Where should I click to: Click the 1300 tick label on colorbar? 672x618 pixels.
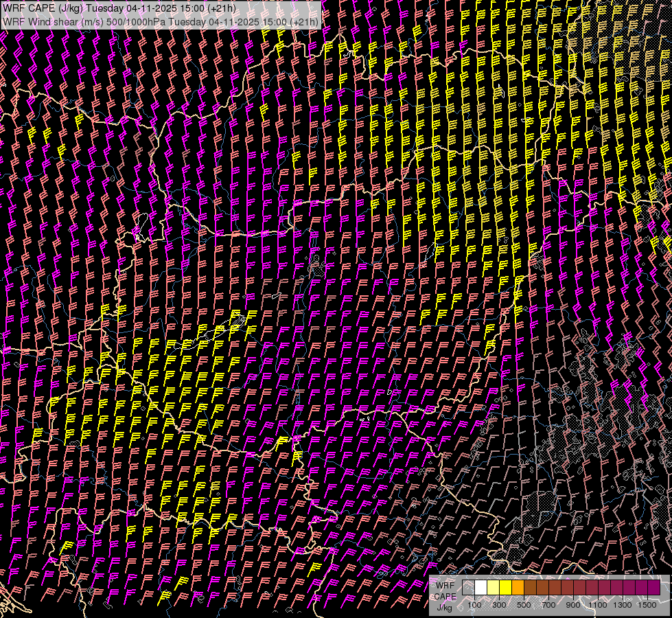coord(623,605)
